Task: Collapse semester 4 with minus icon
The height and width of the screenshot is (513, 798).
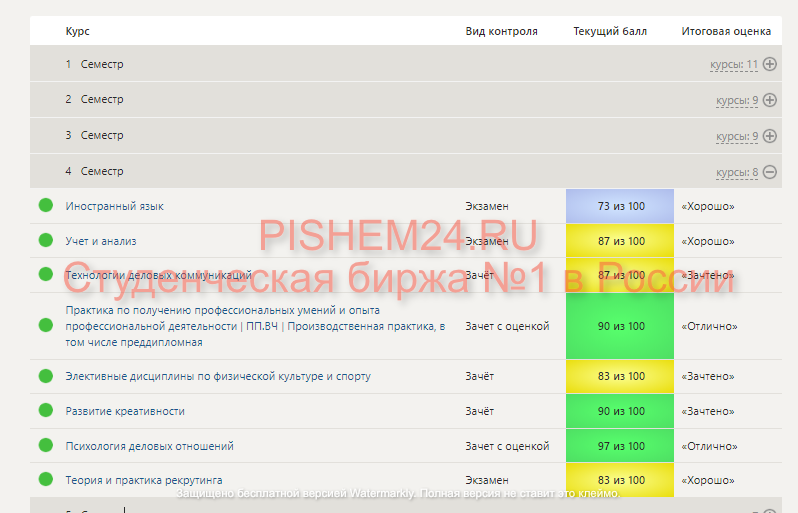Action: pos(769,172)
